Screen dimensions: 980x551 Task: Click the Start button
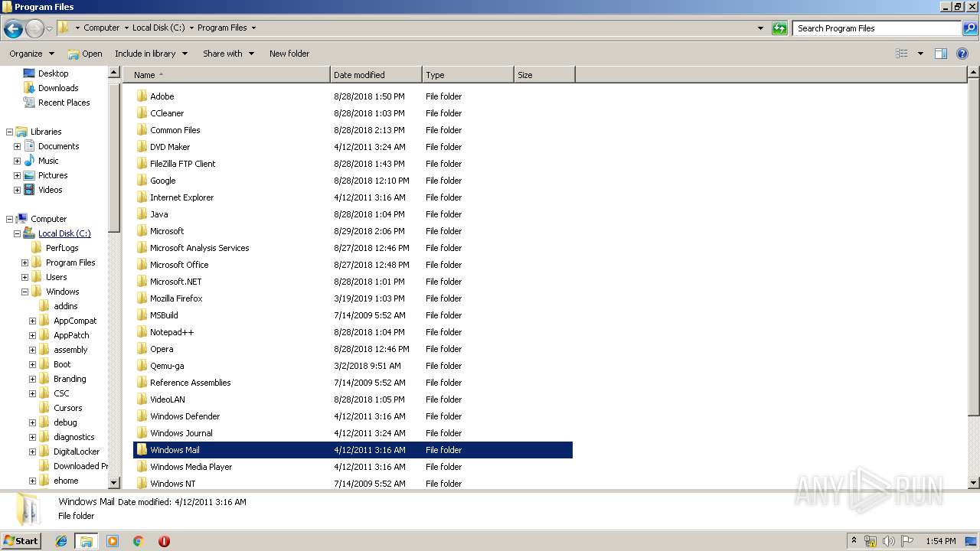point(21,540)
